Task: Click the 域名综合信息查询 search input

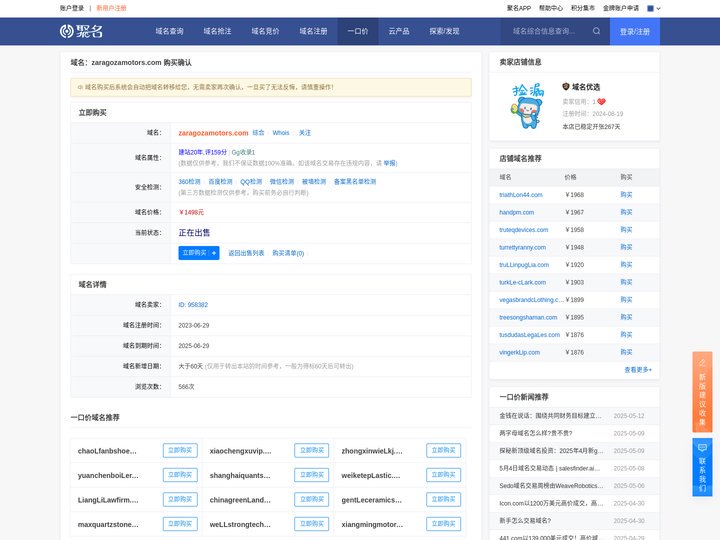Action: point(544,31)
